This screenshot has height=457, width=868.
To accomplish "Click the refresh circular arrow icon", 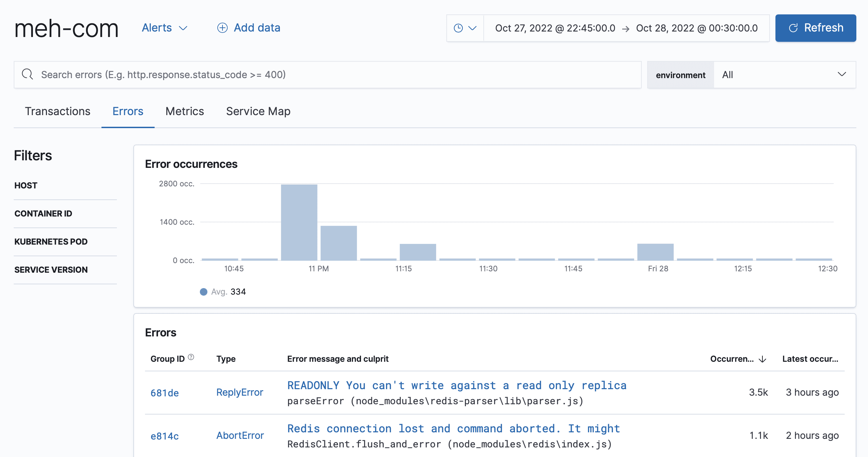I will point(793,28).
